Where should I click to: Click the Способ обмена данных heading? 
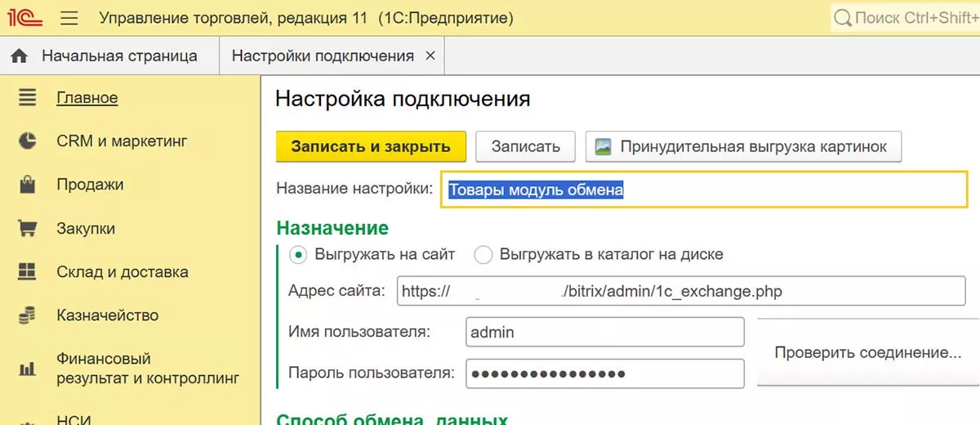click(392, 418)
